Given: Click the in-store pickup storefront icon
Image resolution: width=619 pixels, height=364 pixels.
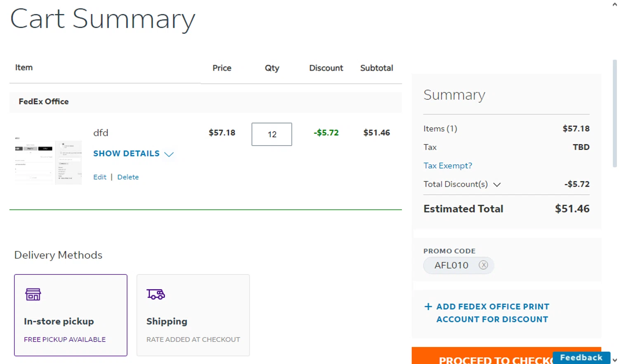Looking at the screenshot, I should [x=33, y=294].
